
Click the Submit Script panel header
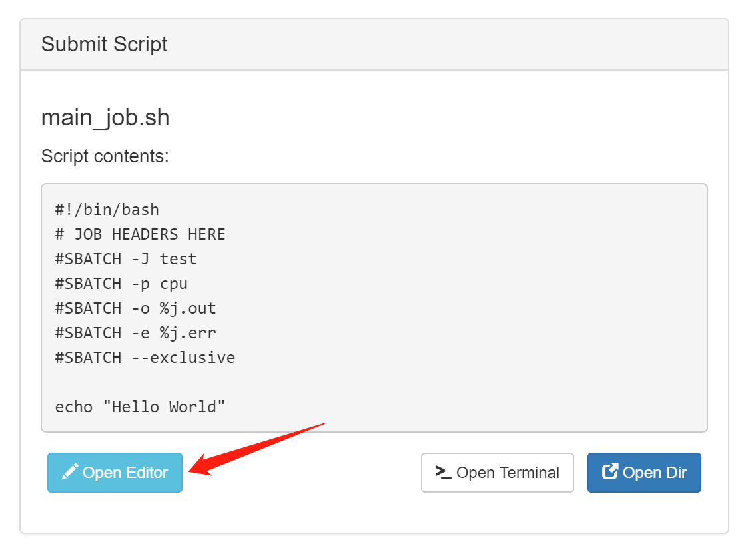[x=374, y=45]
